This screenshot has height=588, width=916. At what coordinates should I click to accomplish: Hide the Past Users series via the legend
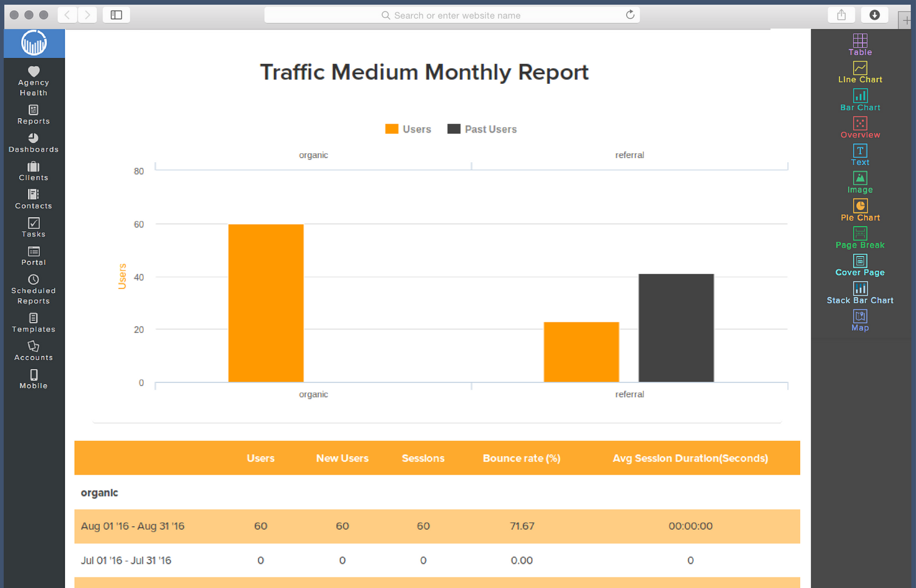pos(482,129)
